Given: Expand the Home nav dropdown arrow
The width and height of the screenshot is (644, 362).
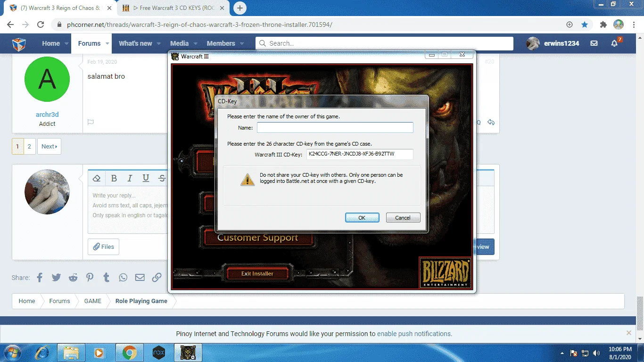Looking at the screenshot, I should point(66,43).
